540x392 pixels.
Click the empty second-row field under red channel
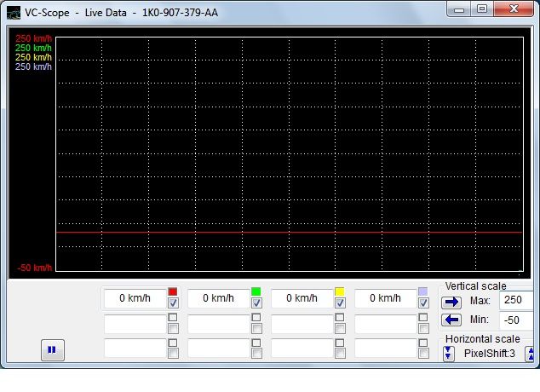click(x=135, y=324)
